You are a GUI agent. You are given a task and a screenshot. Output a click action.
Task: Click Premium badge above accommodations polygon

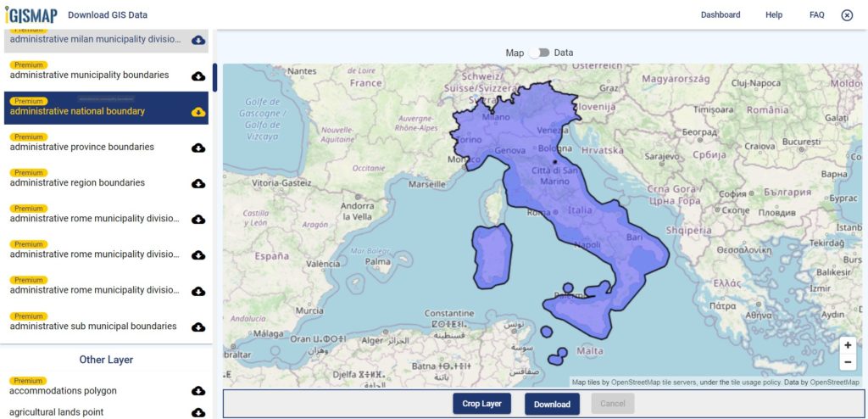(x=28, y=381)
